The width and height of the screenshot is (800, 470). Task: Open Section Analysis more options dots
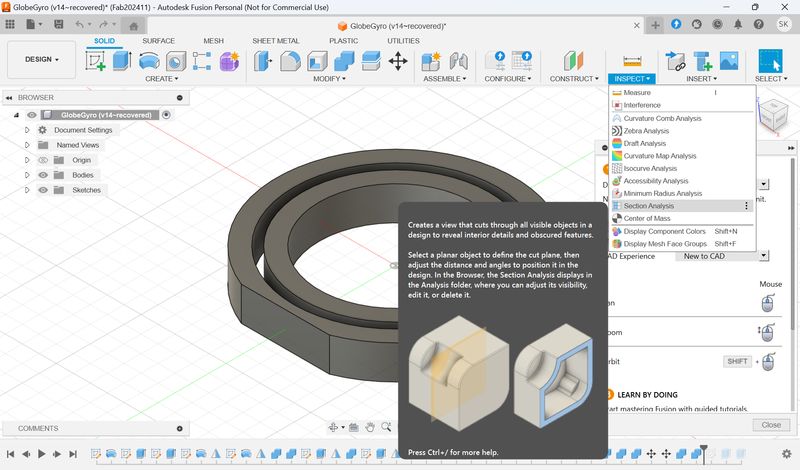tap(746, 206)
